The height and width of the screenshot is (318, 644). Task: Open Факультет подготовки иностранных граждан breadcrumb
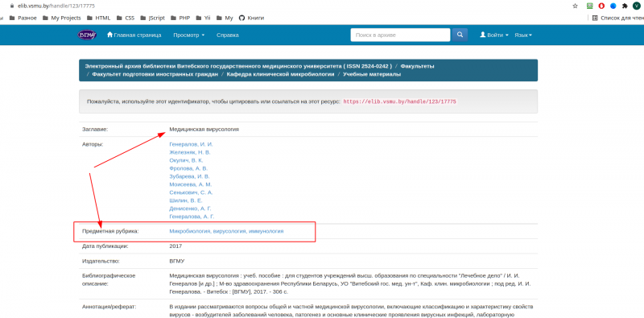point(155,74)
